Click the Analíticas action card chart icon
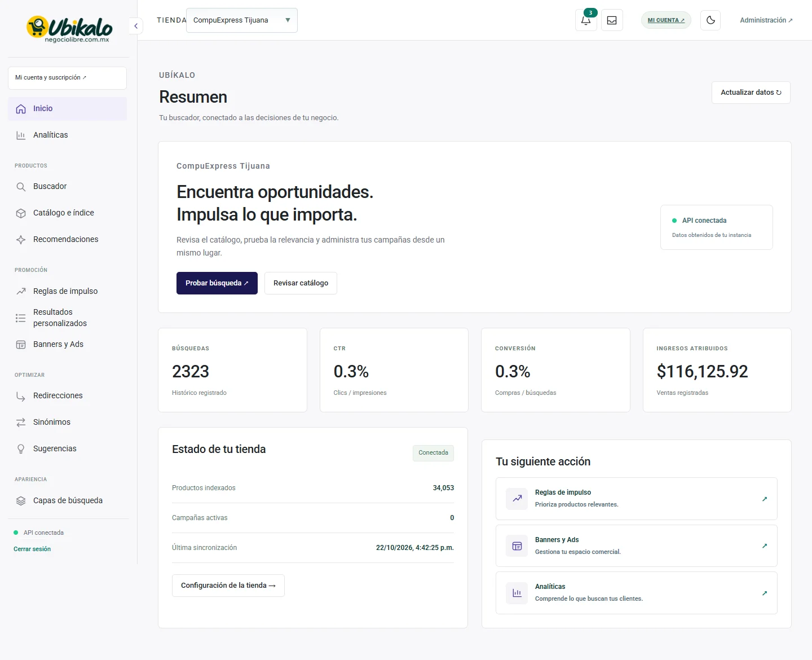The width and height of the screenshot is (812, 660). (517, 593)
